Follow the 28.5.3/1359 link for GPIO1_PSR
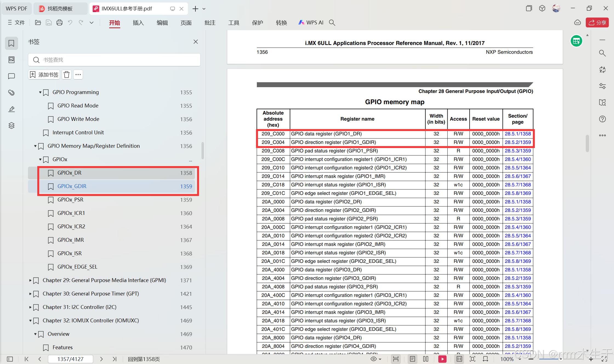614x364 pixels. [x=518, y=151]
